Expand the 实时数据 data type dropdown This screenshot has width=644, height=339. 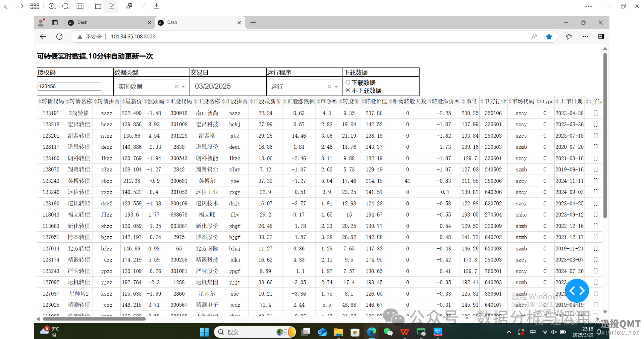183,87
